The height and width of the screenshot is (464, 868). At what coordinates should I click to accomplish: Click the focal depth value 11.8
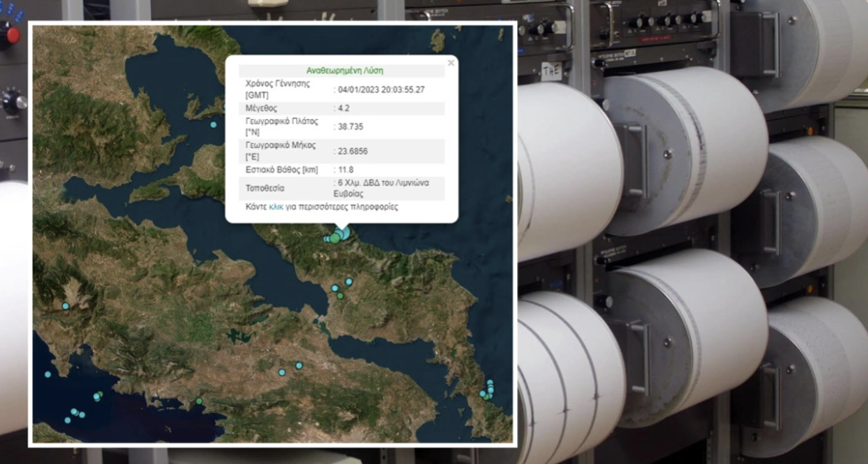(345, 169)
